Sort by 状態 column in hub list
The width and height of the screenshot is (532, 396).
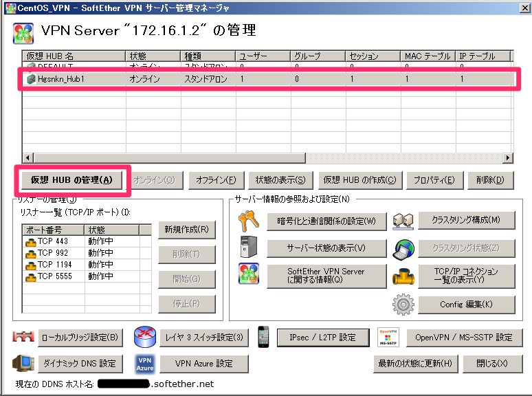(x=153, y=56)
